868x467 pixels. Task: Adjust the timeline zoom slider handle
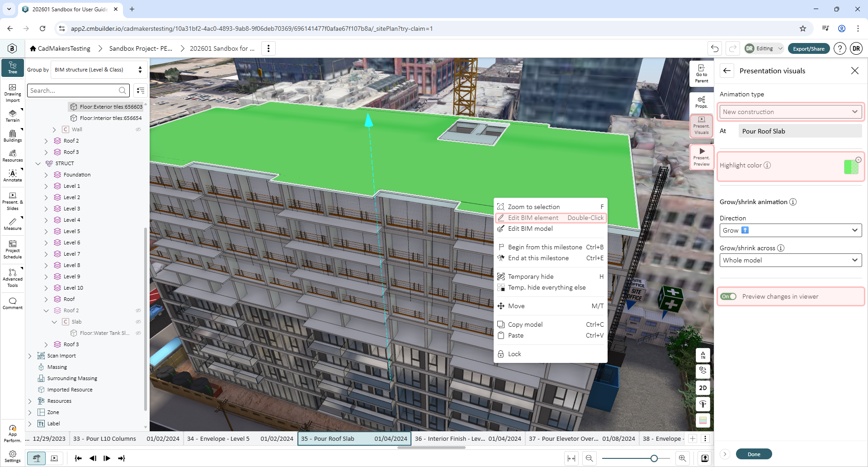pos(654,458)
